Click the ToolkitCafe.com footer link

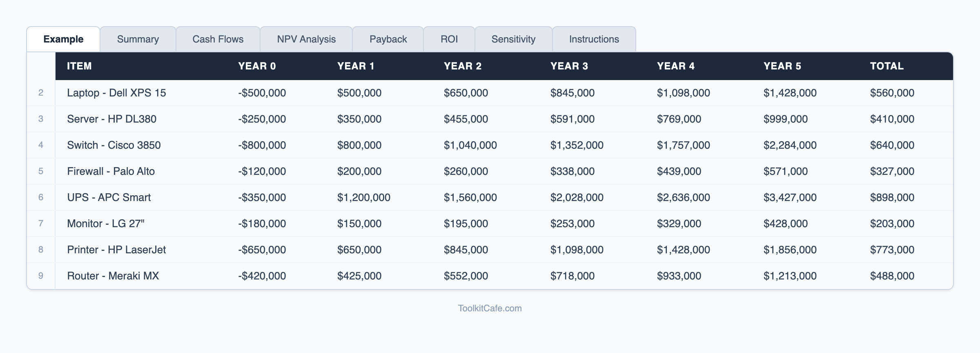490,308
